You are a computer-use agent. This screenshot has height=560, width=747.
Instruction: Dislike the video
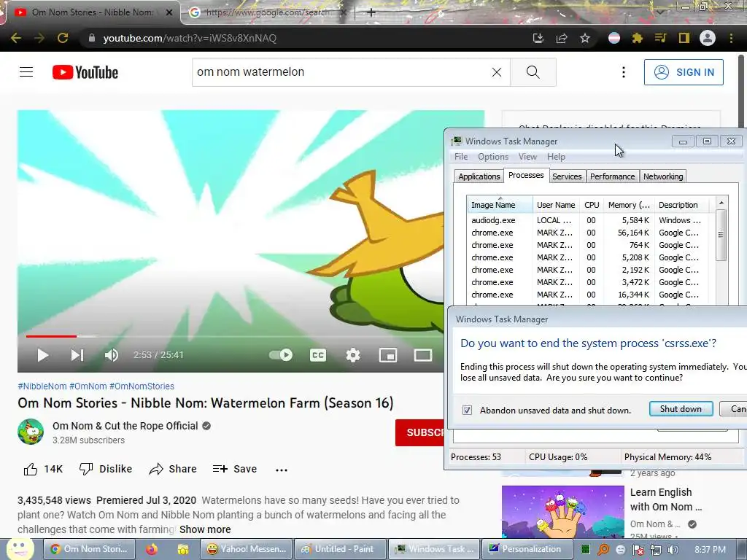(106, 469)
